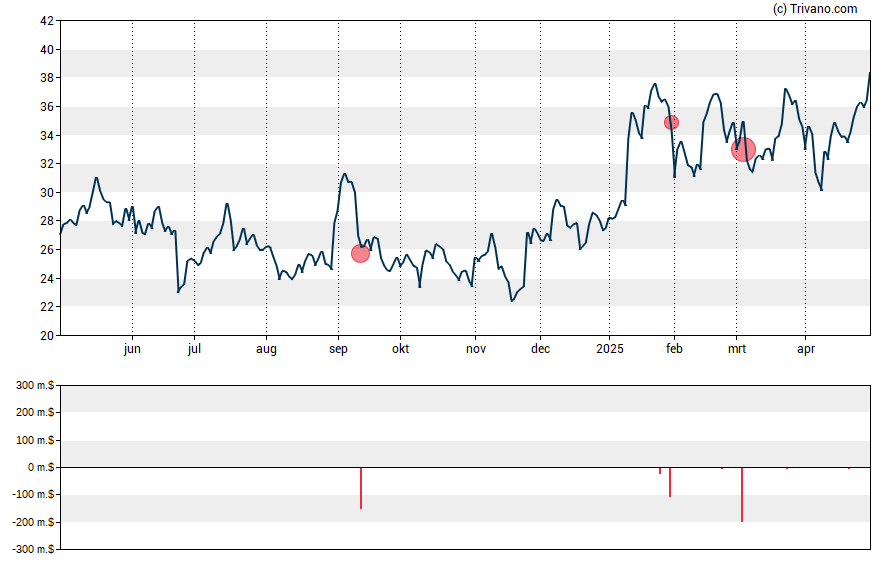The height and width of the screenshot is (565, 888).
Task: Click the large red marker in March
Action: coord(744,149)
